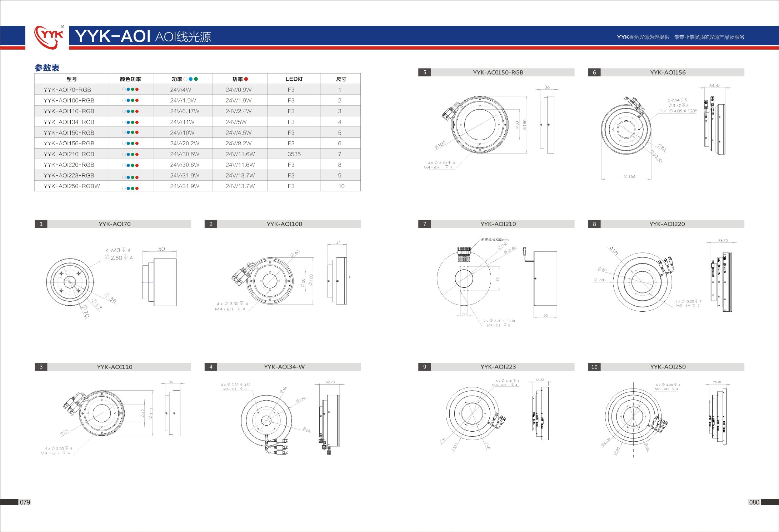Select the "YYK-AOI70-RGB" table row name
This screenshot has width=779, height=532.
click(67, 90)
